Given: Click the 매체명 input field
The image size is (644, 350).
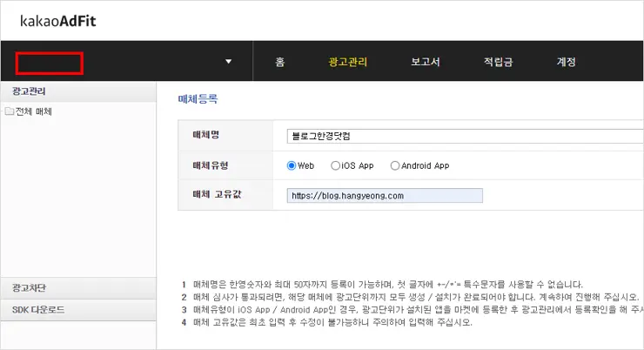Looking at the screenshot, I should [465, 137].
